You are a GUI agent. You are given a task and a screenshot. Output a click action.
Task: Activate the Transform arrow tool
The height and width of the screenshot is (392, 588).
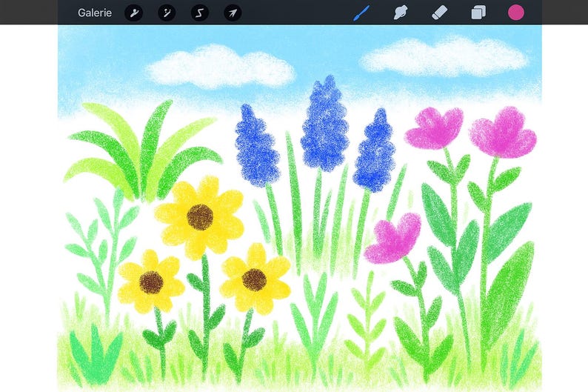click(233, 13)
